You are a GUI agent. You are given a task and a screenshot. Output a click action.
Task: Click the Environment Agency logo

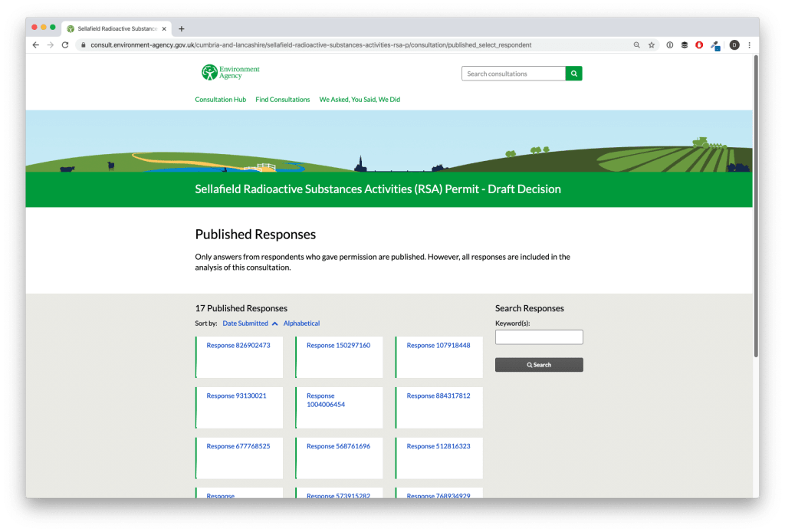pyautogui.click(x=231, y=73)
